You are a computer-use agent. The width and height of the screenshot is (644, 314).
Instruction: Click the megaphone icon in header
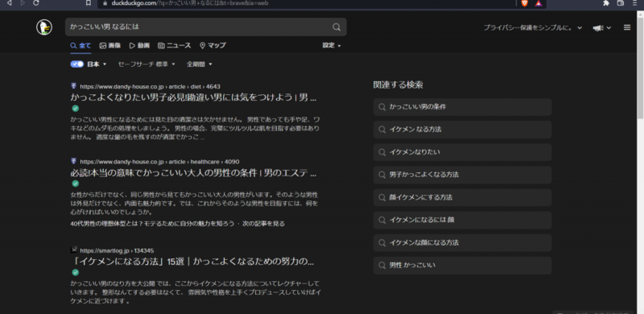[x=598, y=28]
